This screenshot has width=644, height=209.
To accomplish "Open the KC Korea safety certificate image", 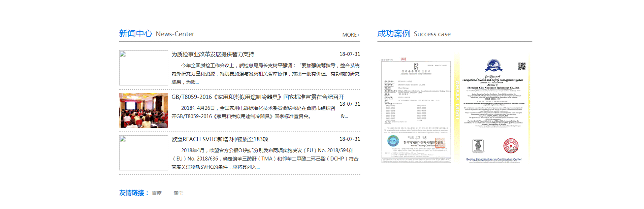I will 416,110.
